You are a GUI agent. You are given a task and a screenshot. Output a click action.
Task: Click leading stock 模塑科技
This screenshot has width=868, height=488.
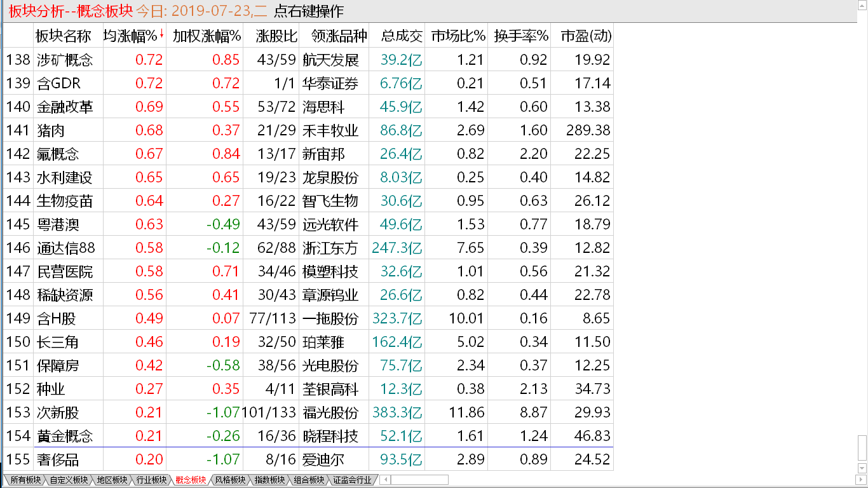click(x=330, y=271)
